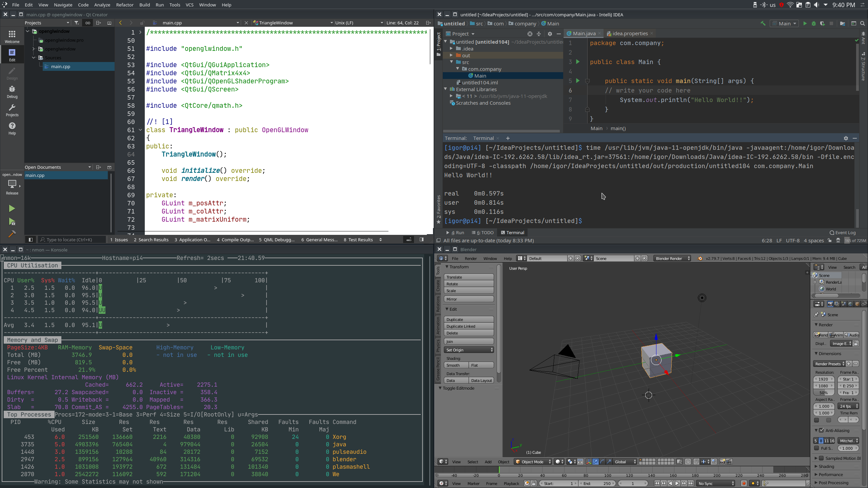
Task: Jump to end frame in Blender timeline controls
Action: (x=691, y=483)
